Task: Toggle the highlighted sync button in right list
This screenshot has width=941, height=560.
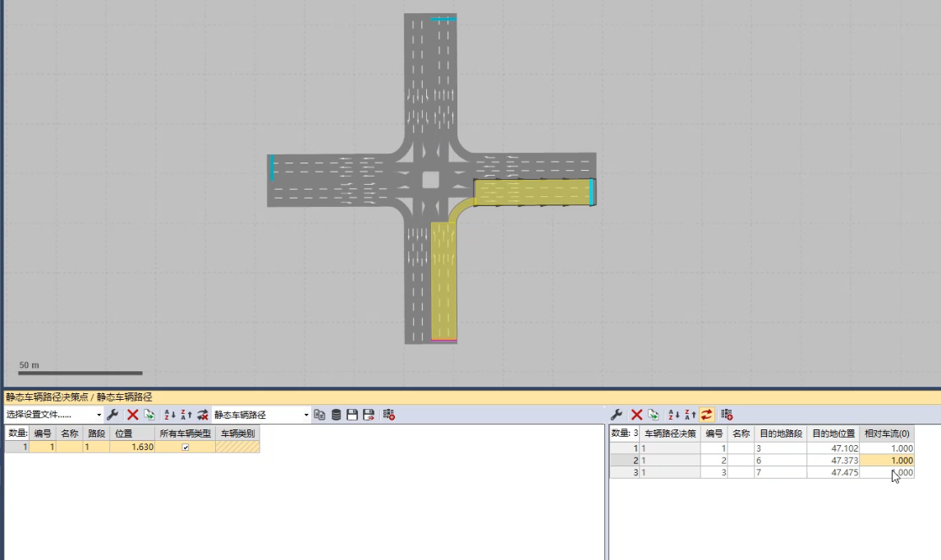Action: coord(706,415)
